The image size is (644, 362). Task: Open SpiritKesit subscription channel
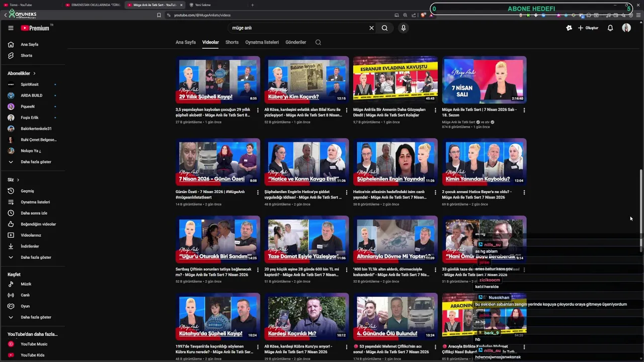(33, 84)
